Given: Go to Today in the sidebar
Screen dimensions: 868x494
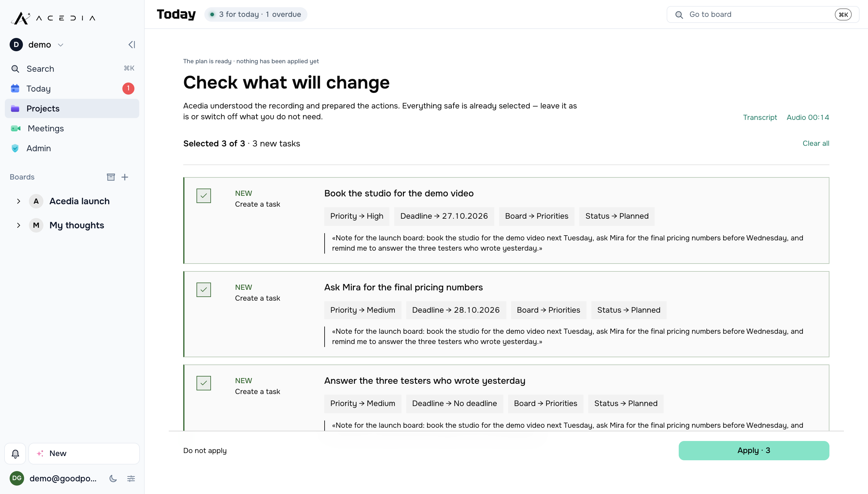Looking at the screenshot, I should [x=72, y=89].
